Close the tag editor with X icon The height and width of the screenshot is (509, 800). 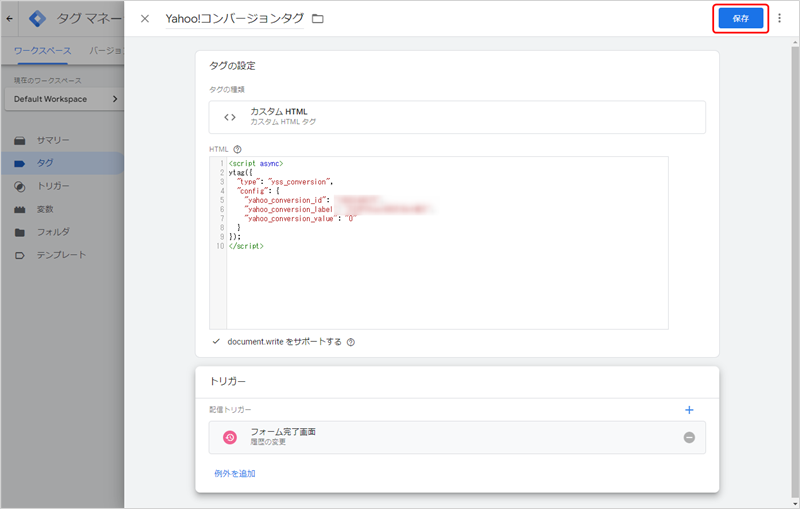point(145,19)
